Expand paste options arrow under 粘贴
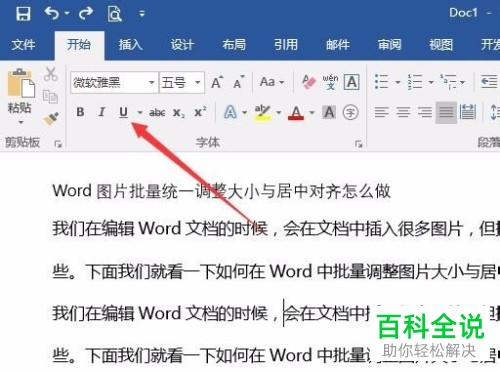 [x=21, y=122]
